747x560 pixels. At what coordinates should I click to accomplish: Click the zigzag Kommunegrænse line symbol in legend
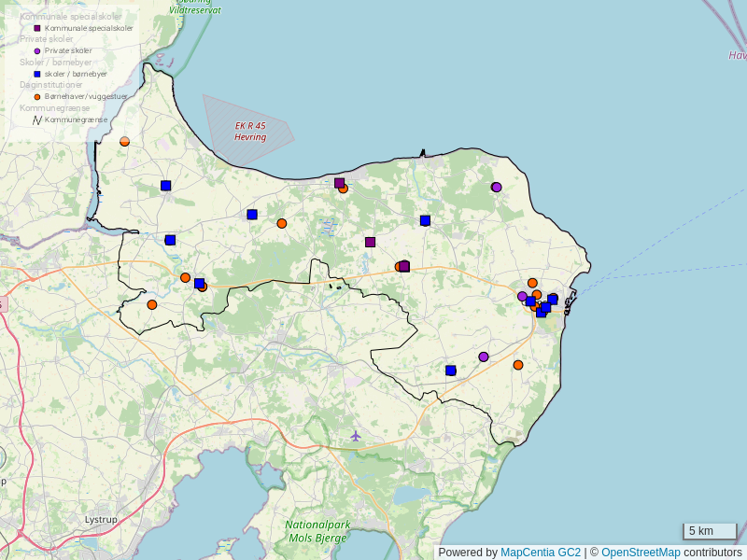click(x=37, y=119)
